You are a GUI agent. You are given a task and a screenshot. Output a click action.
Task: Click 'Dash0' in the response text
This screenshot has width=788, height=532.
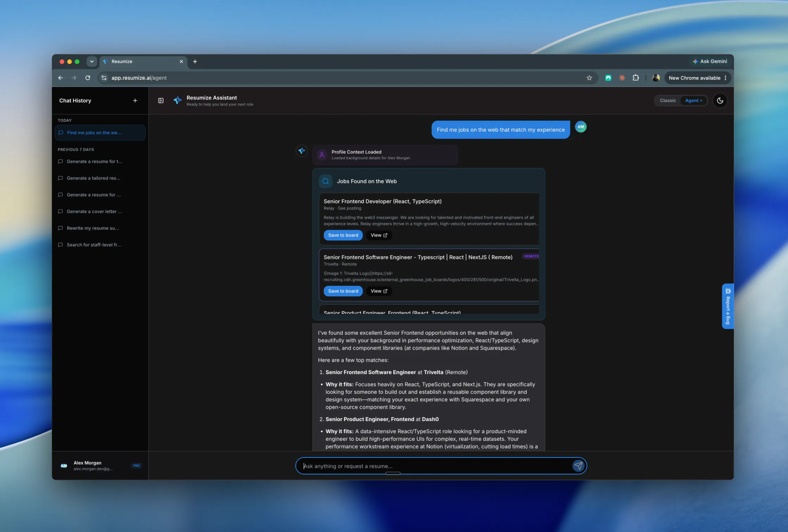[430, 419]
